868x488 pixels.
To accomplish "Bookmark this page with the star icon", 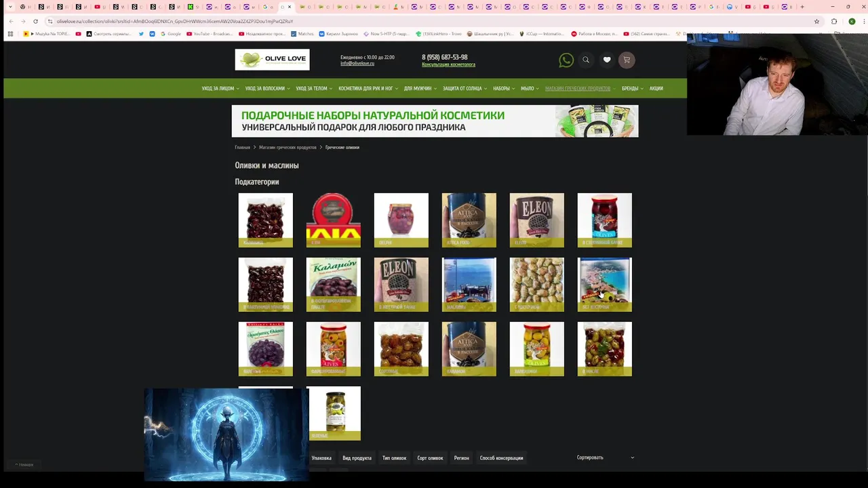I will [816, 21].
